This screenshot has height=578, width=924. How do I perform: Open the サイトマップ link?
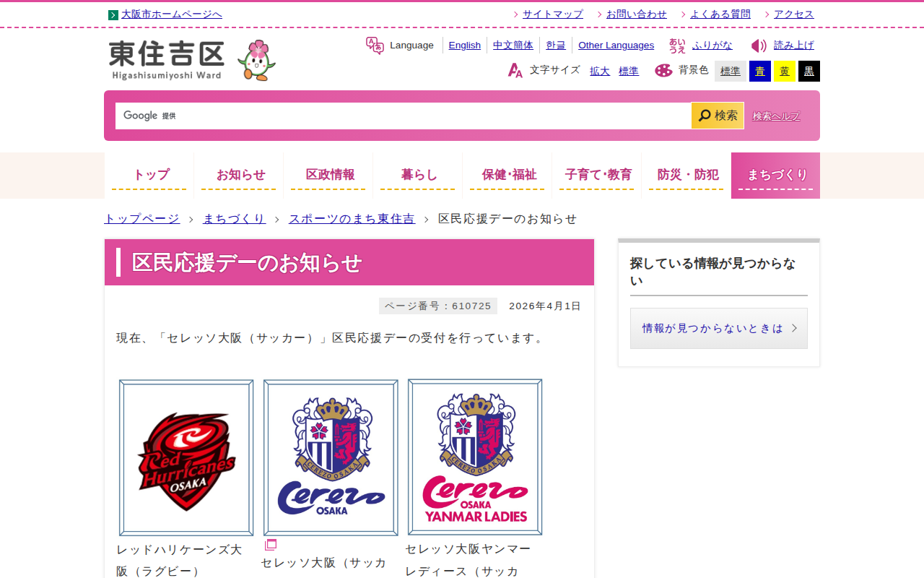[x=553, y=14]
